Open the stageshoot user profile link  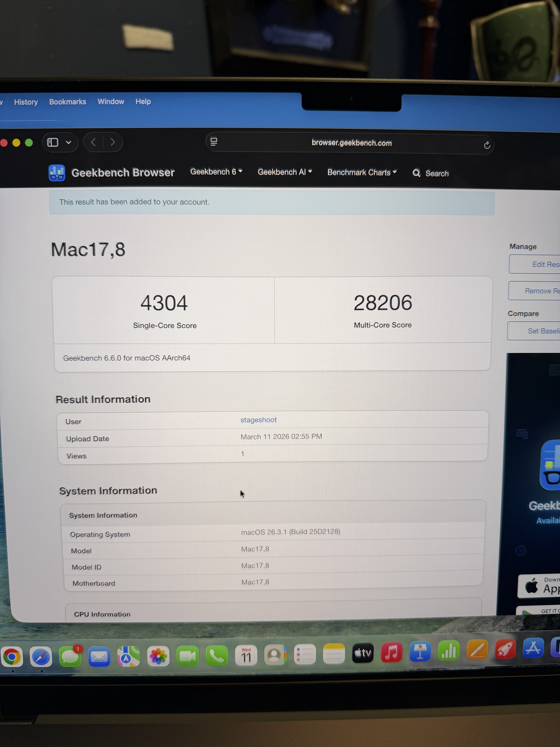click(259, 420)
